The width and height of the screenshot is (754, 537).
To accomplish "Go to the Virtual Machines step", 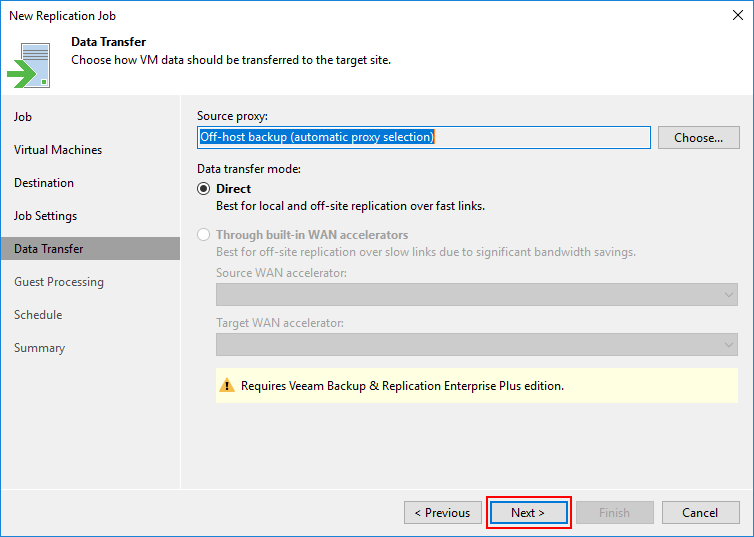I will 58,150.
